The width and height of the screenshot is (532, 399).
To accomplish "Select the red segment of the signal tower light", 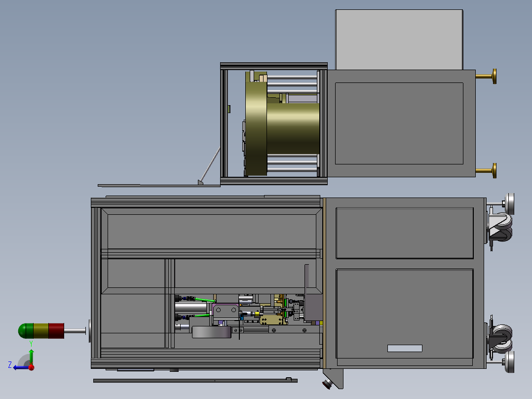I will [56, 331].
